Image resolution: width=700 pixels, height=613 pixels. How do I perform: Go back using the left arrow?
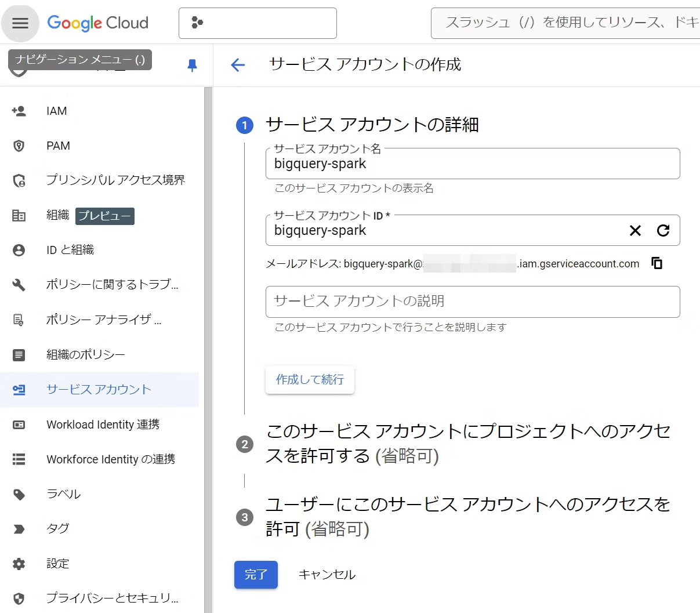pos(238,65)
